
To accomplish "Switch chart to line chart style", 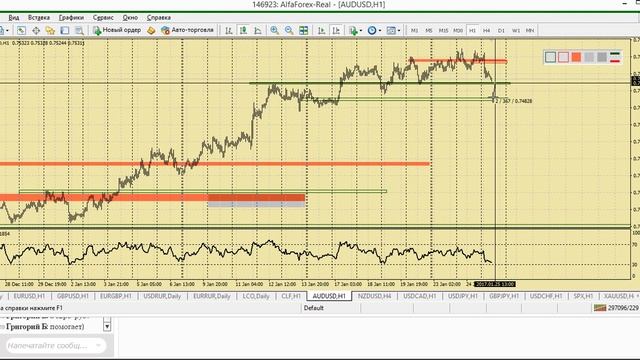I will pos(258,31).
